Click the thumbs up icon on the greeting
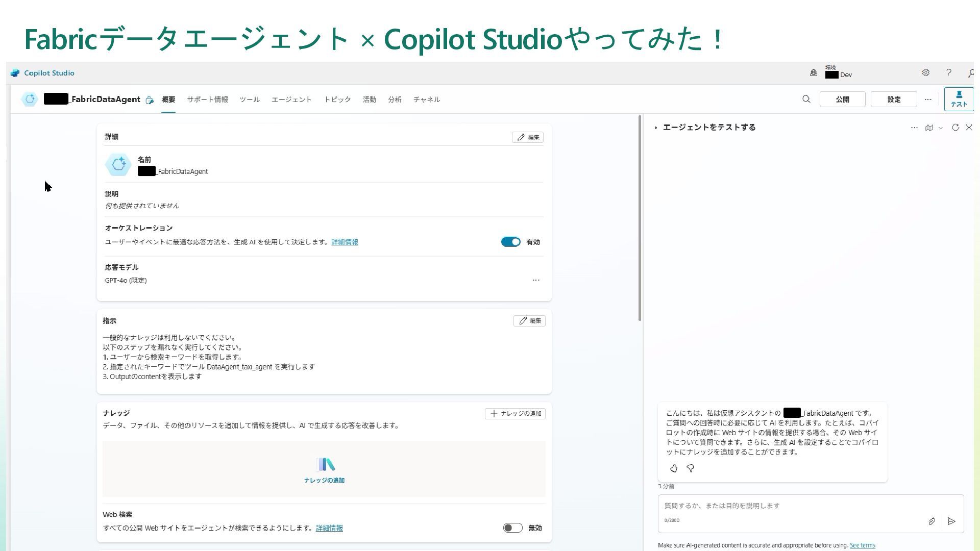The width and height of the screenshot is (980, 551). pyautogui.click(x=674, y=468)
